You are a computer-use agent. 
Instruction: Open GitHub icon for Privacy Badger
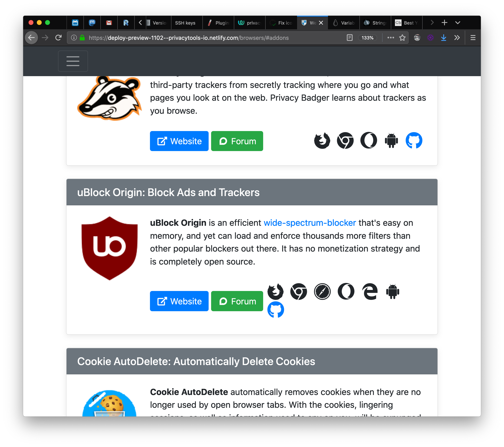(414, 141)
